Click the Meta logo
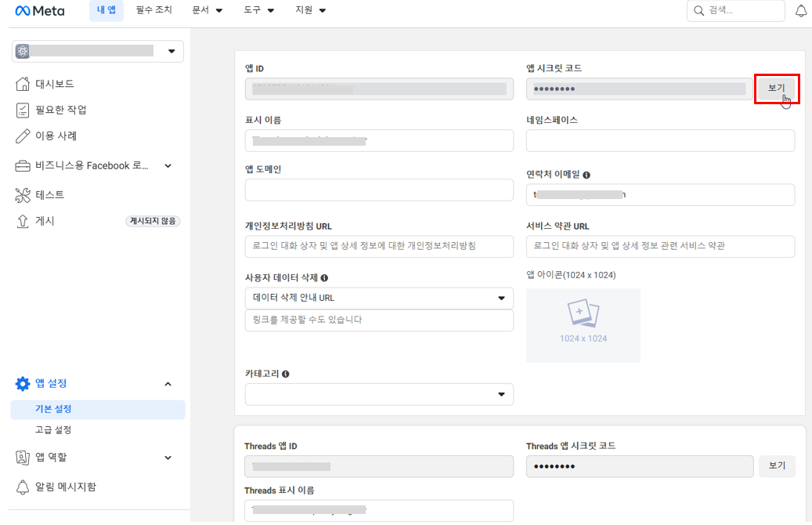 tap(40, 11)
